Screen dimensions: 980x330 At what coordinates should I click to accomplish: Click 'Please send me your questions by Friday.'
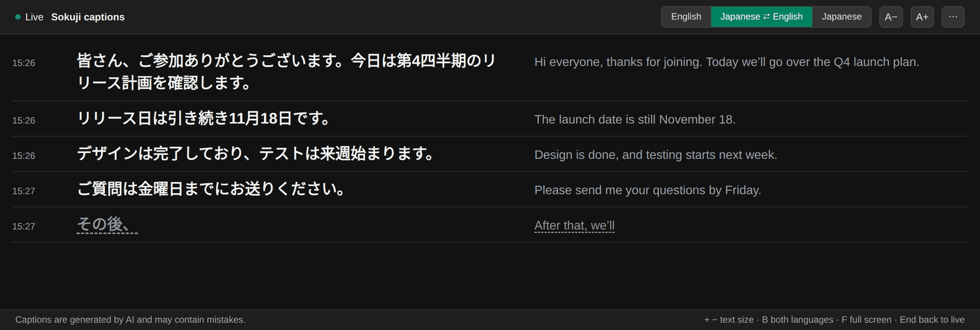[x=648, y=190]
